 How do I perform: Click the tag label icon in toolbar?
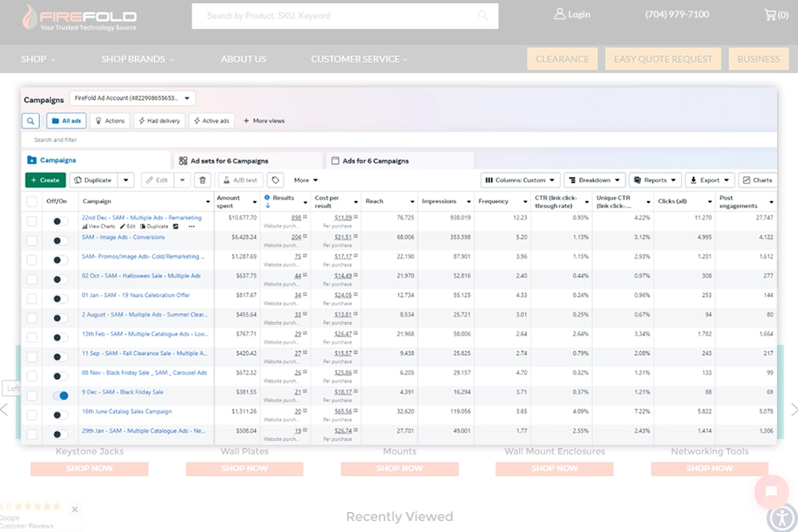[276, 180]
